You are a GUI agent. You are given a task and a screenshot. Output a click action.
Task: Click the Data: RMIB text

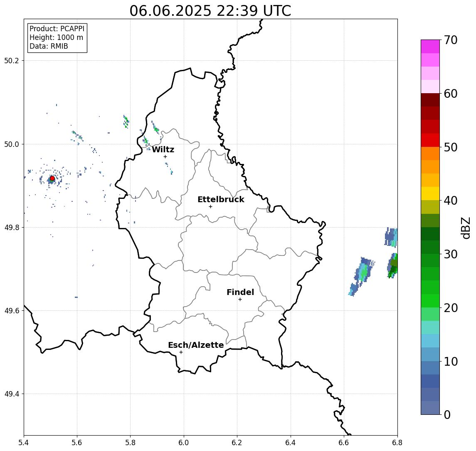point(49,46)
